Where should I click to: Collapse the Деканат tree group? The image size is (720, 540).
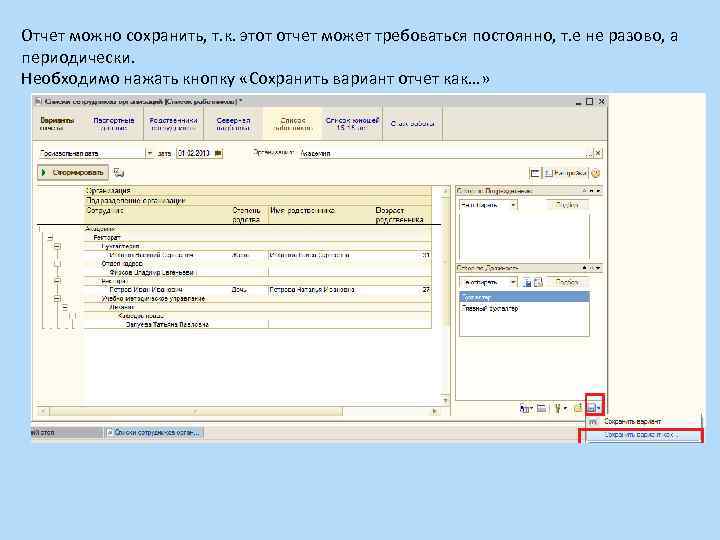65,307
